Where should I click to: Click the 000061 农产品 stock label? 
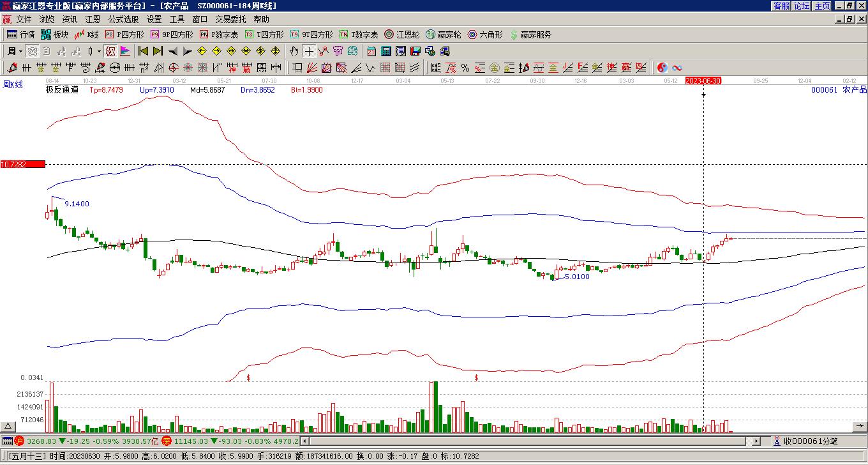(x=839, y=90)
